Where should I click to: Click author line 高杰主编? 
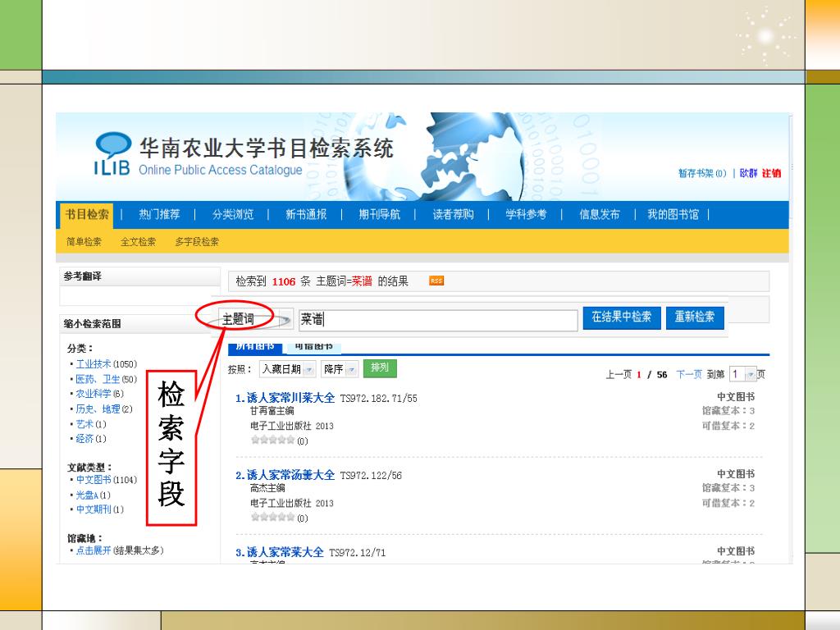tap(267, 488)
